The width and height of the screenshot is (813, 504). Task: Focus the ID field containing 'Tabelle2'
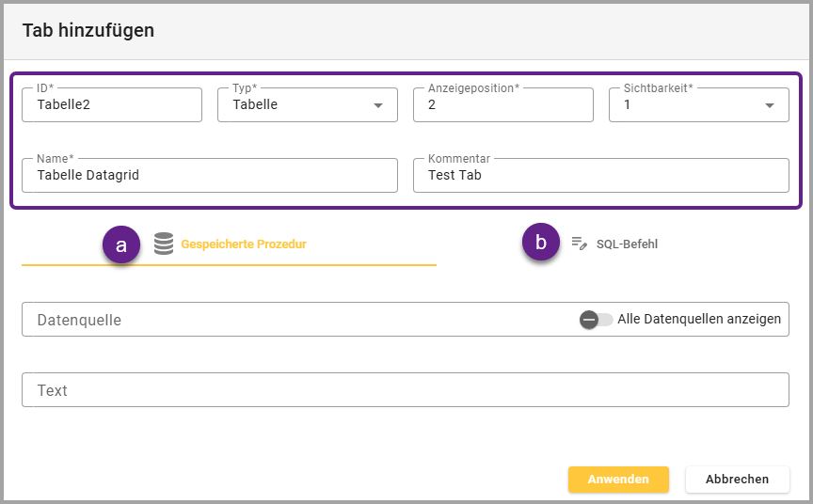(112, 105)
